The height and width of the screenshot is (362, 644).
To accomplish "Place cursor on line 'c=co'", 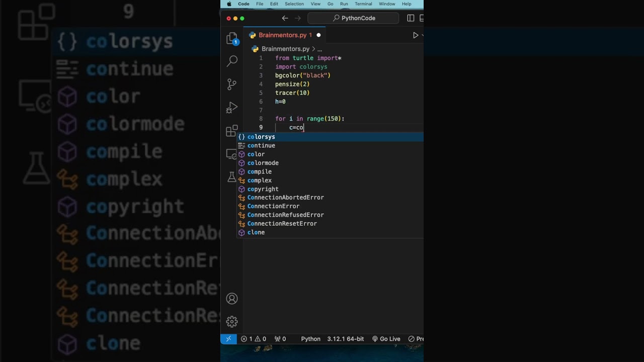I will point(296,128).
